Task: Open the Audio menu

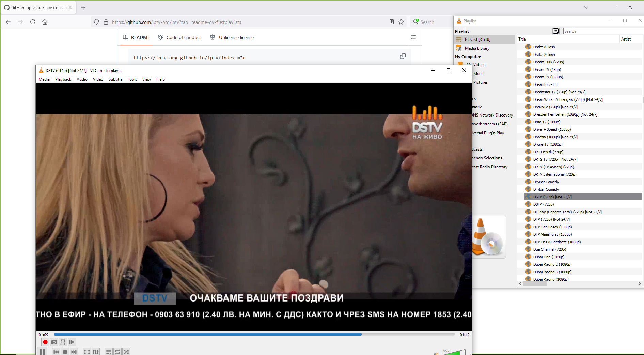Action: tap(82, 79)
